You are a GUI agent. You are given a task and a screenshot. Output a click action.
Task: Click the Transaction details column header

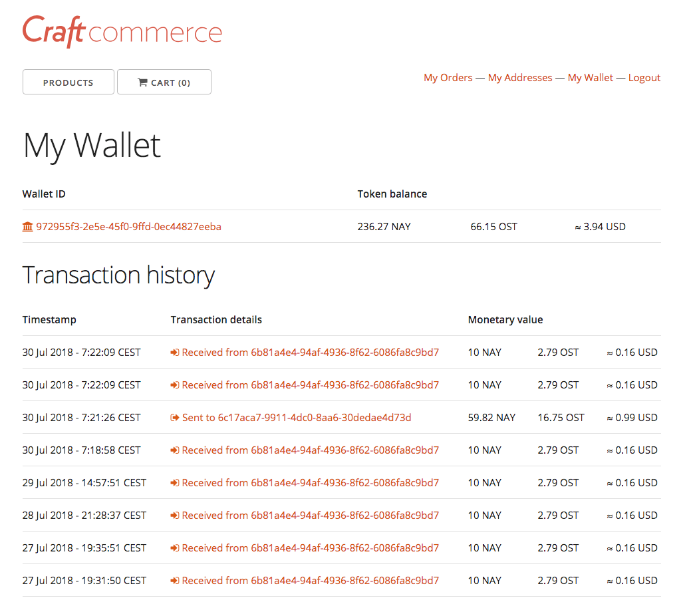[216, 320]
